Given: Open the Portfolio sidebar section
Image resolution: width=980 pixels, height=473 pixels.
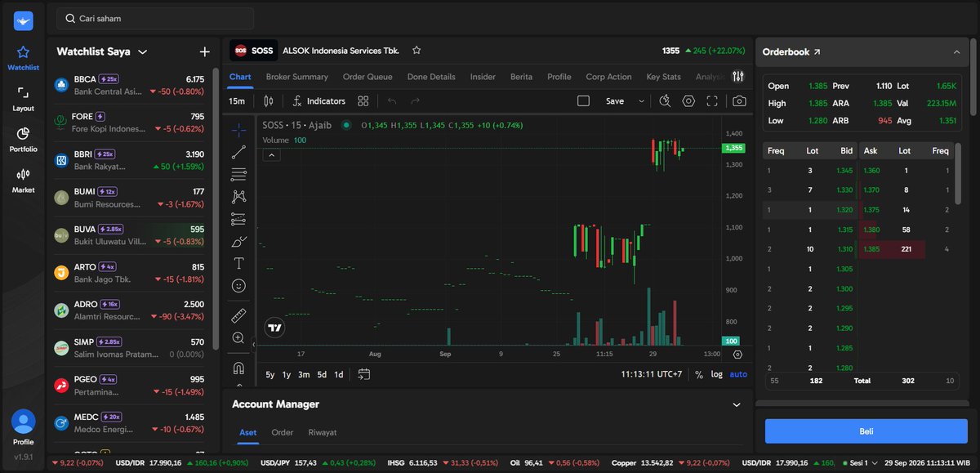Looking at the screenshot, I should 23,140.
